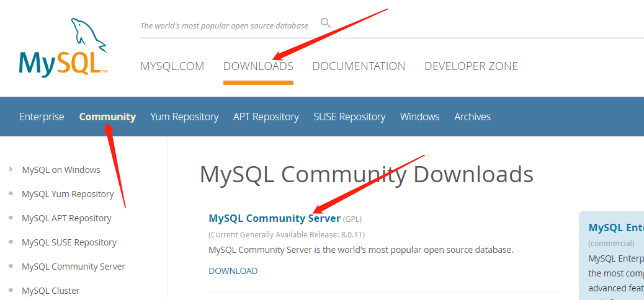The image size is (644, 300).
Task: Select the DOWNLOADS top menu
Action: [258, 66]
